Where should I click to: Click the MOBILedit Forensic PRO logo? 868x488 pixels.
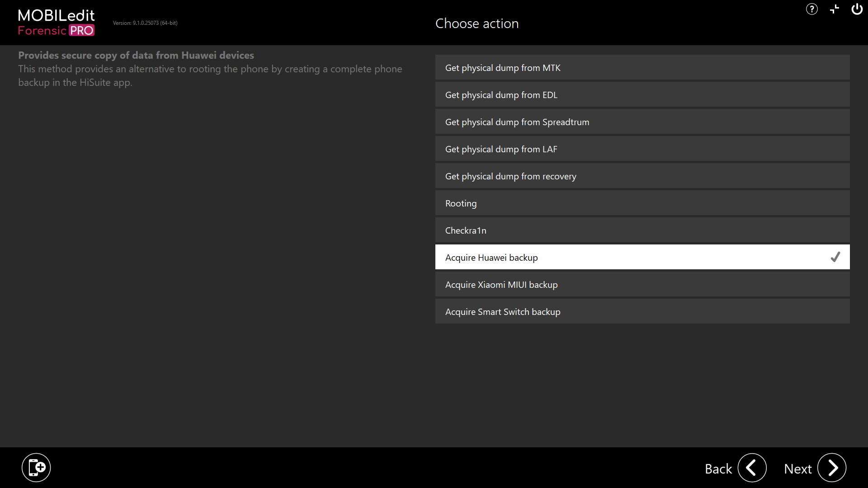[56, 23]
